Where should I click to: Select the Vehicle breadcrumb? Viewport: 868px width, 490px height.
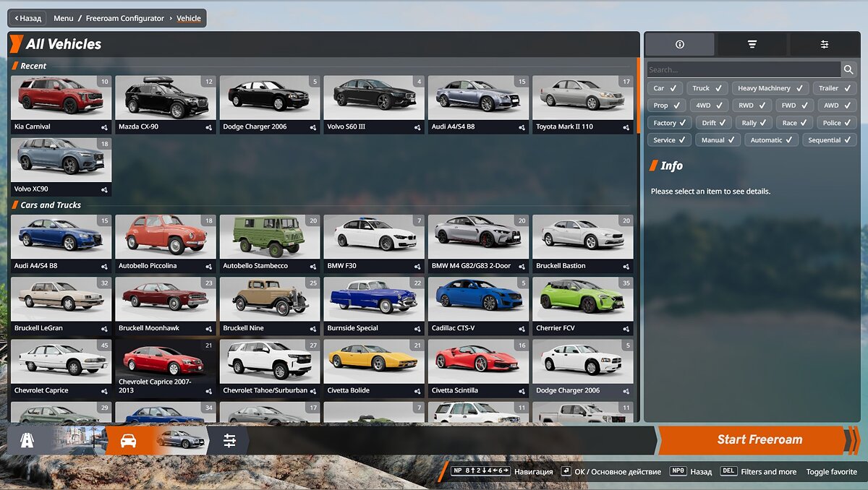coord(189,18)
